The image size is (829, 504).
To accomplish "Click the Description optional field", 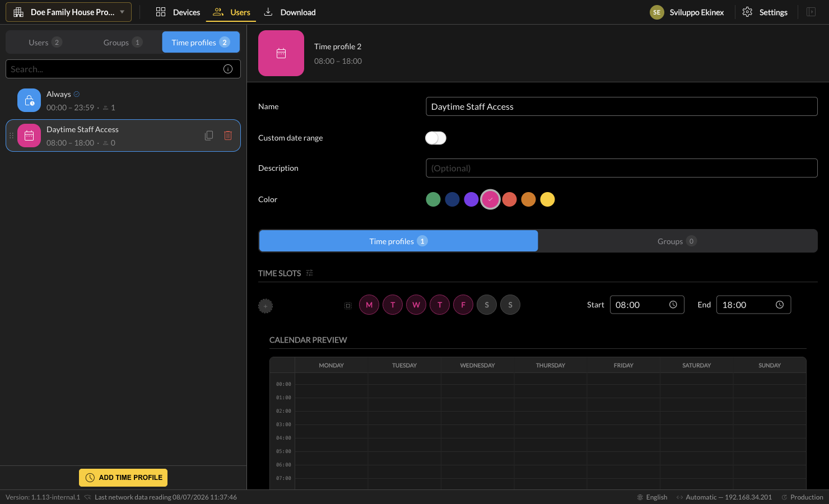I will [x=622, y=168].
